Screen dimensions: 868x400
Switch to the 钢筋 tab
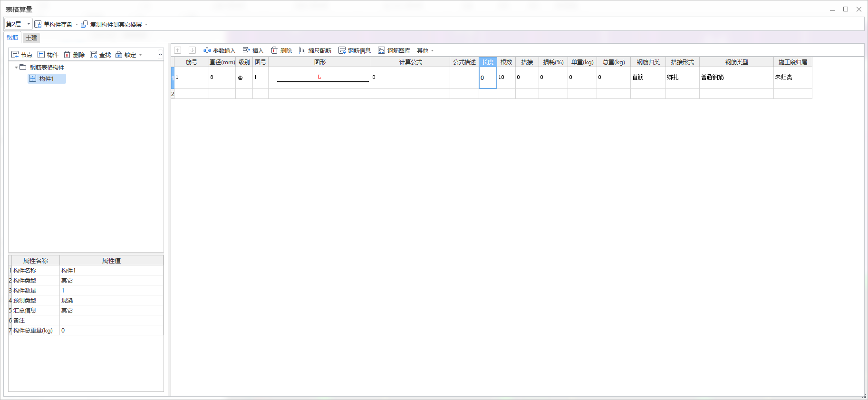(x=12, y=38)
